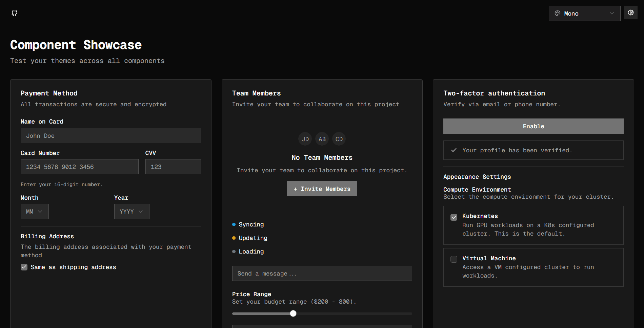The image size is (644, 328).
Task: Click the Card Number input field
Action: [79, 167]
